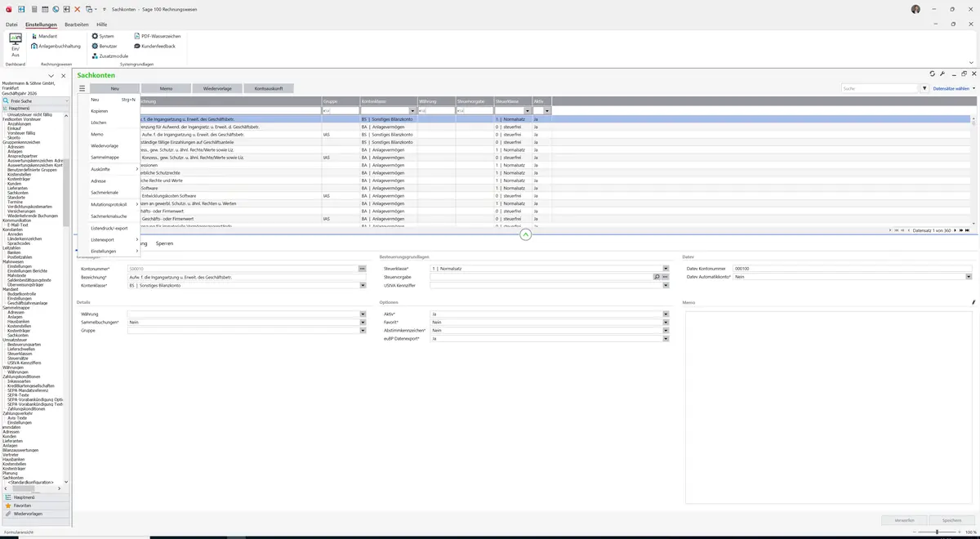Open the Bearbeiten ribbon tab
This screenshot has height=539, width=980.
pyautogui.click(x=77, y=24)
